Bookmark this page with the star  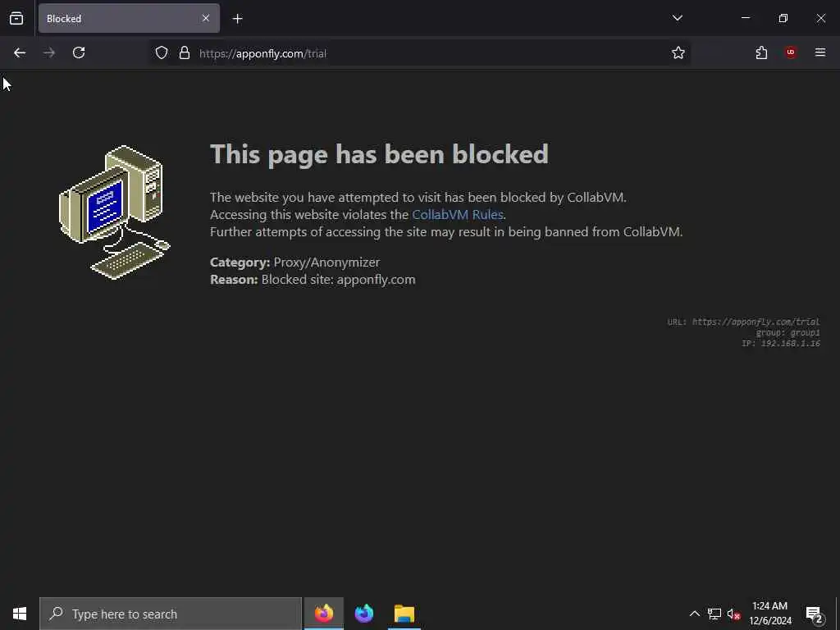tap(678, 52)
